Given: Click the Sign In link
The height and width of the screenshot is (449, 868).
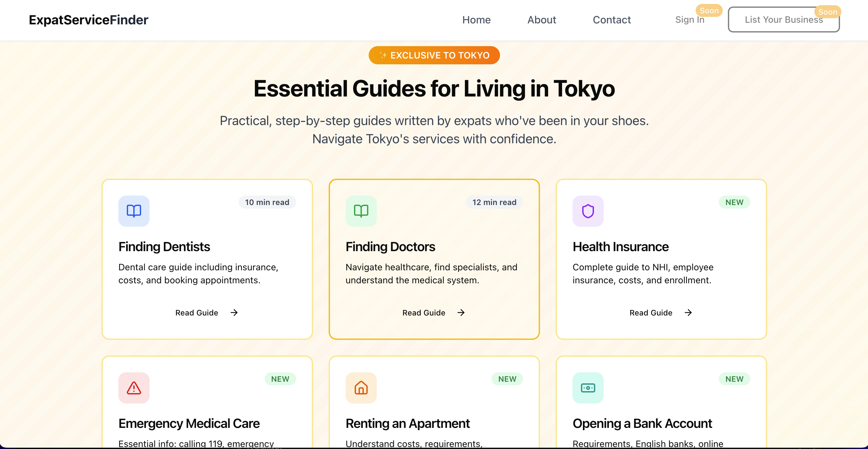Looking at the screenshot, I should pos(690,20).
